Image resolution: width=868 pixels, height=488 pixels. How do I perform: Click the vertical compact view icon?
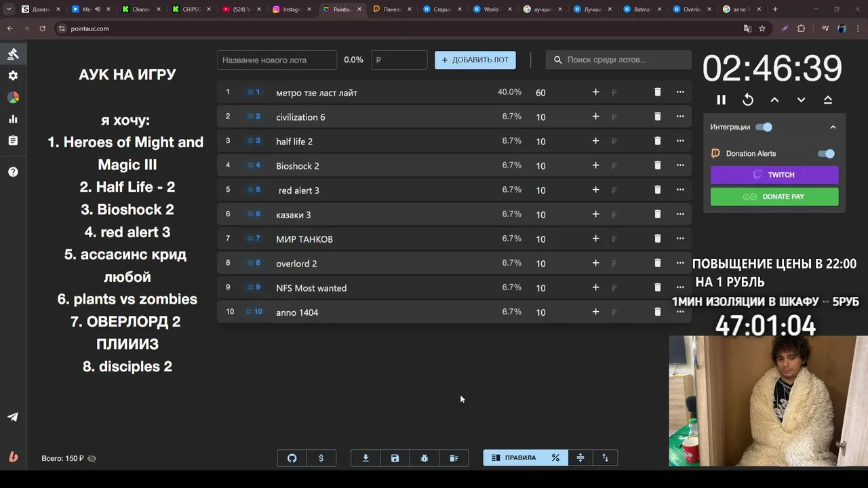pyautogui.click(x=580, y=458)
